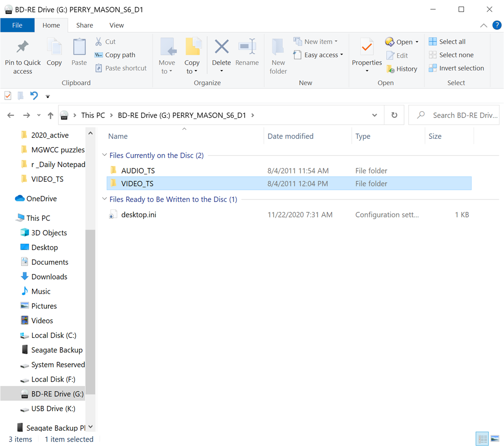
Task: Open the Customize Quick Access Toolbar dropdown
Action: 47,96
